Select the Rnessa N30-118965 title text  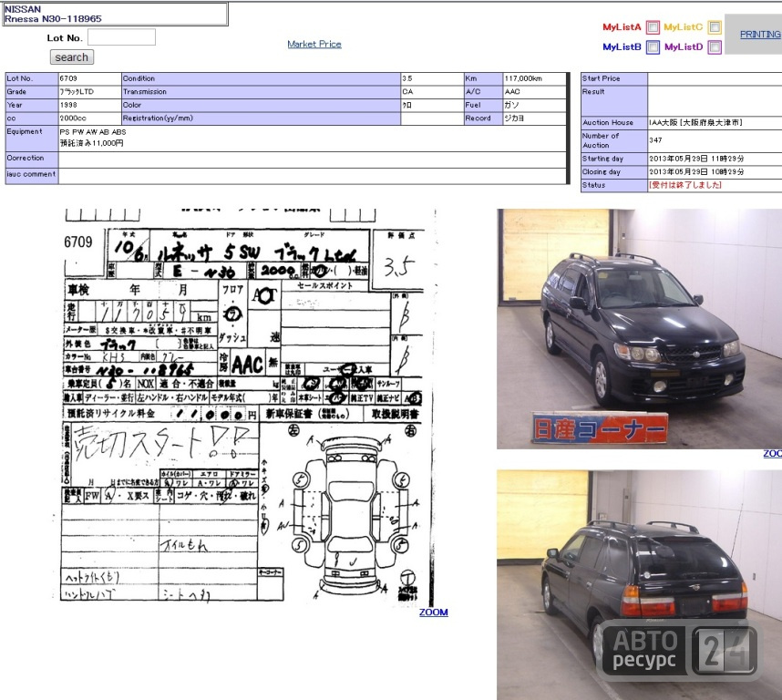pos(53,19)
